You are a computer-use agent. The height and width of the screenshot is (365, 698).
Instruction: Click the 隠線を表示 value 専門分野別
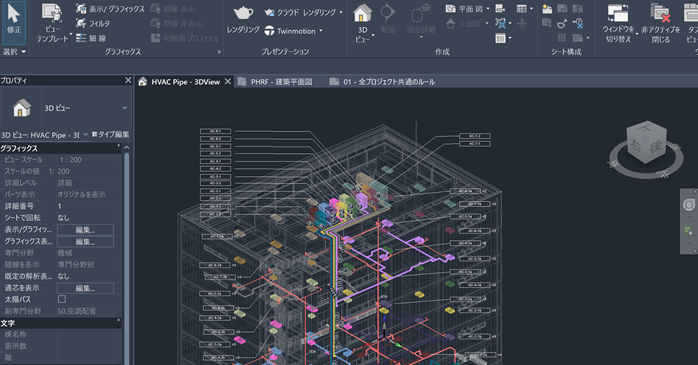[76, 264]
